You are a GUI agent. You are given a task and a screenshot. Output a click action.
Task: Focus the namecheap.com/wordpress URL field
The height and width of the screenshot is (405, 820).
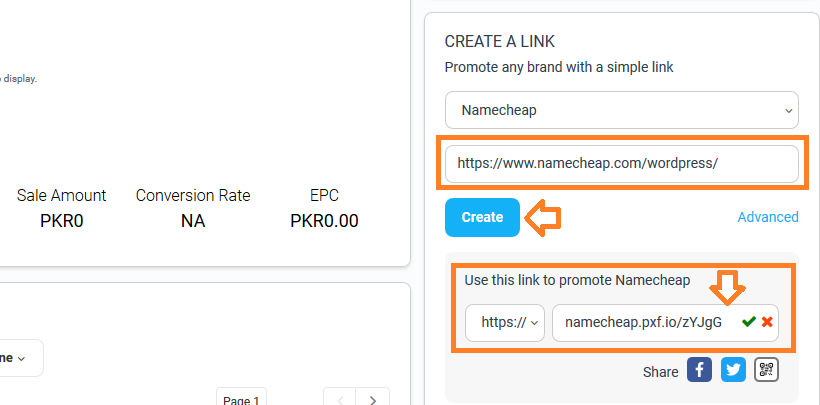tap(622, 164)
